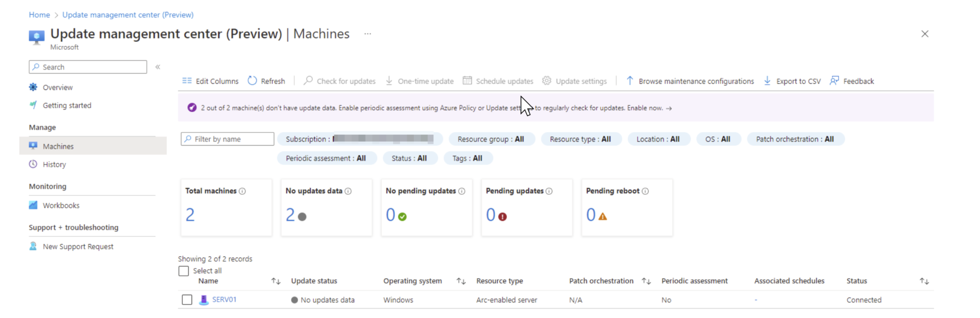
Task: Click the Update status column header
Action: tap(314, 281)
